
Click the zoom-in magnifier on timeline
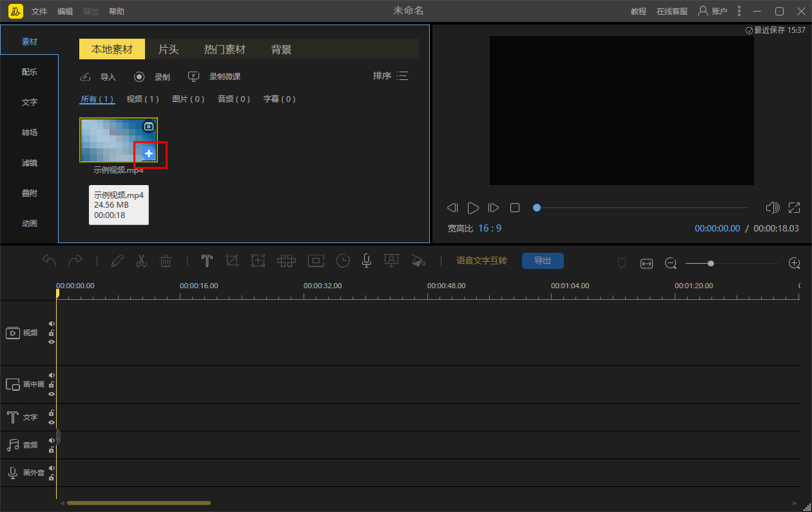(795, 263)
